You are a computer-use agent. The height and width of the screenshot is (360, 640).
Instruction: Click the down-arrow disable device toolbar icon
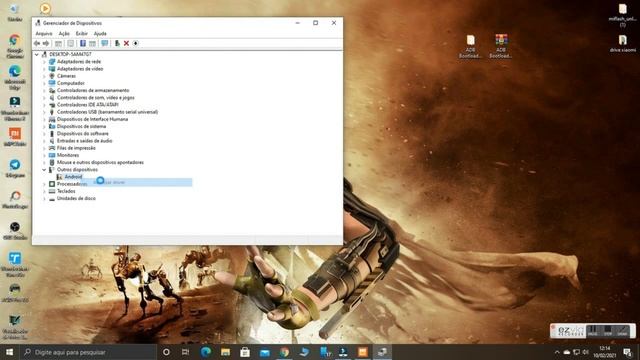136,43
